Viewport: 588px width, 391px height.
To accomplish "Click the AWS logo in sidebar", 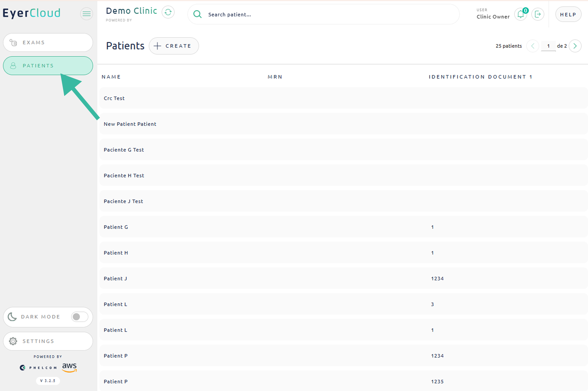I will click(69, 367).
